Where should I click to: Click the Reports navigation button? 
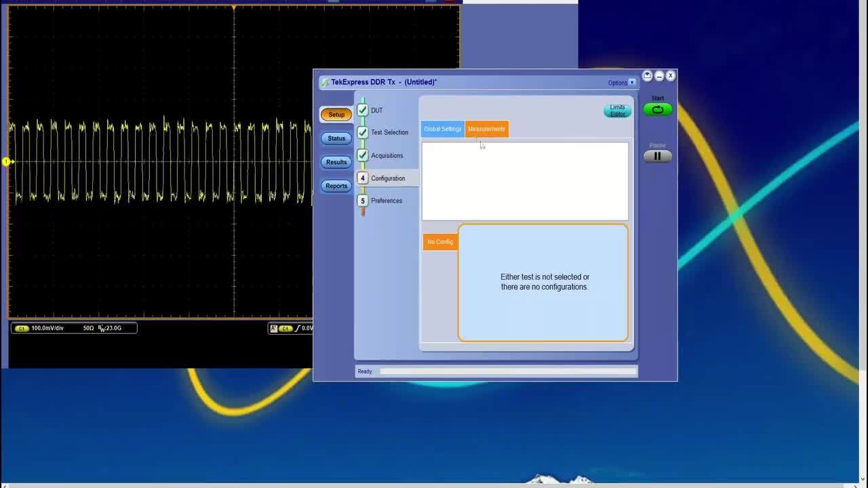336,185
